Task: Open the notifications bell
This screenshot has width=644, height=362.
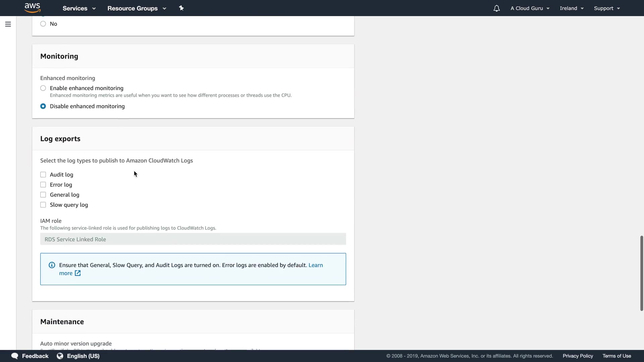Action: [496, 8]
